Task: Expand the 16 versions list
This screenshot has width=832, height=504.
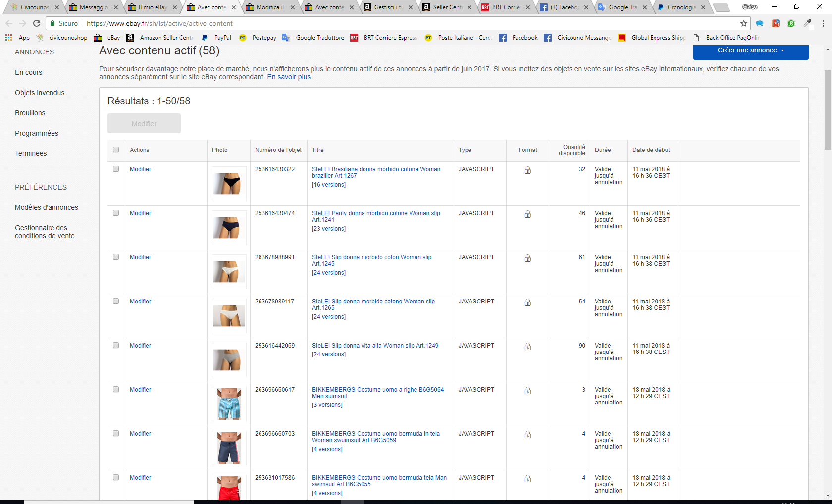Action: click(x=329, y=185)
